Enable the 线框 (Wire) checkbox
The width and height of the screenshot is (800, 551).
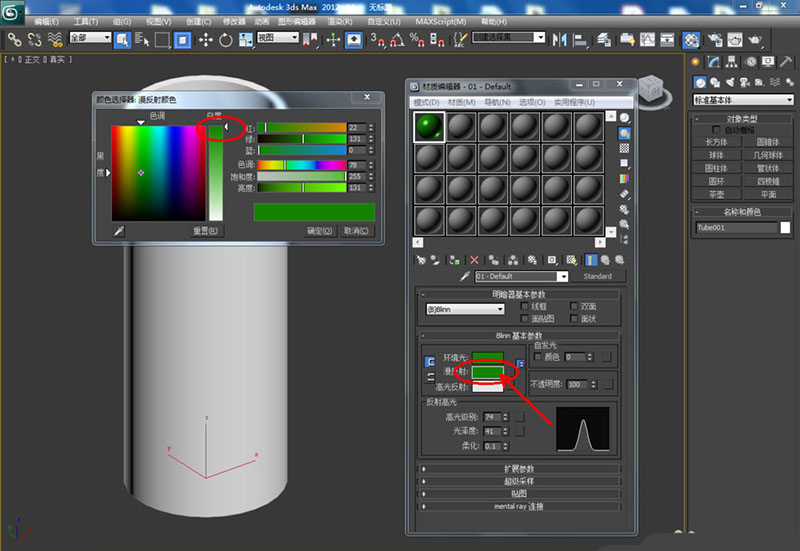525,306
